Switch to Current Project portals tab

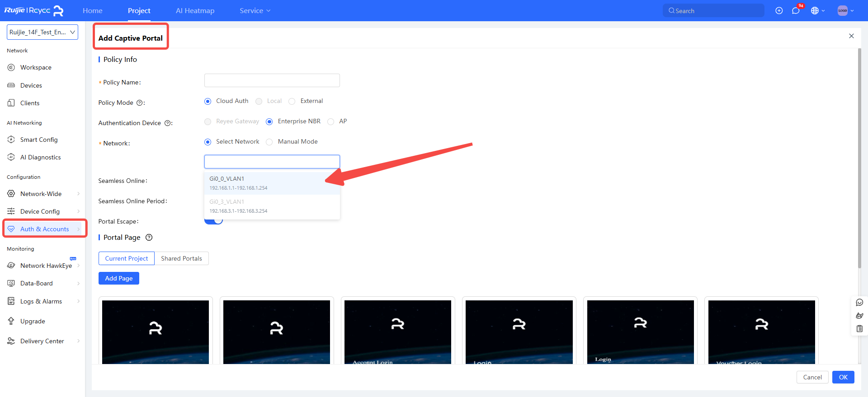pyautogui.click(x=127, y=258)
